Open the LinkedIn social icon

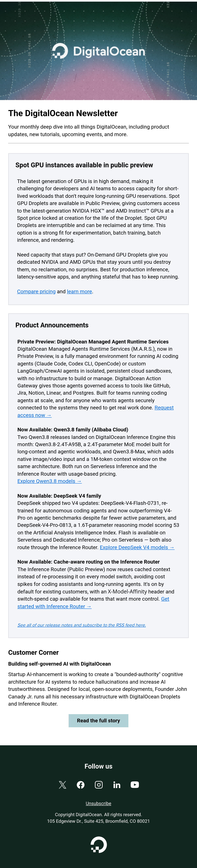coord(117,785)
